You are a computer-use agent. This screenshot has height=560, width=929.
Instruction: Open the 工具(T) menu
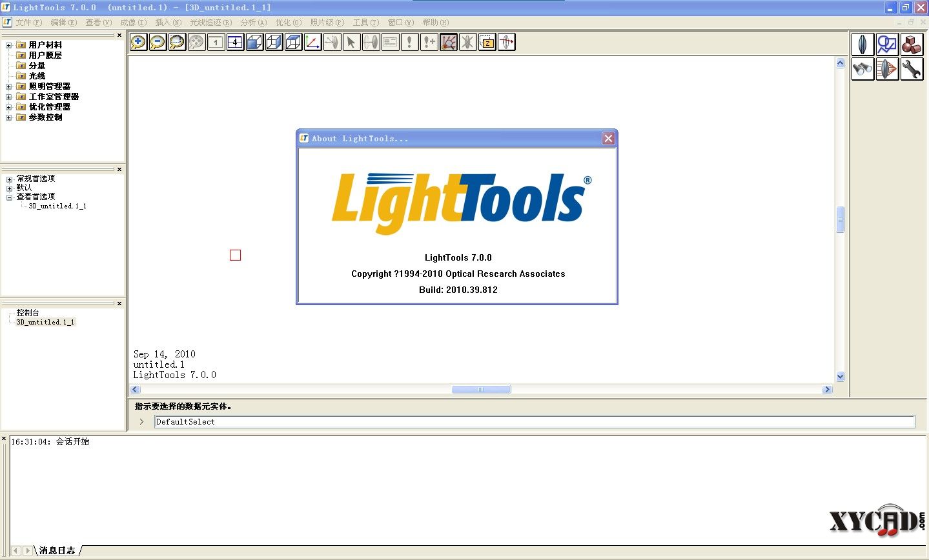[365, 23]
